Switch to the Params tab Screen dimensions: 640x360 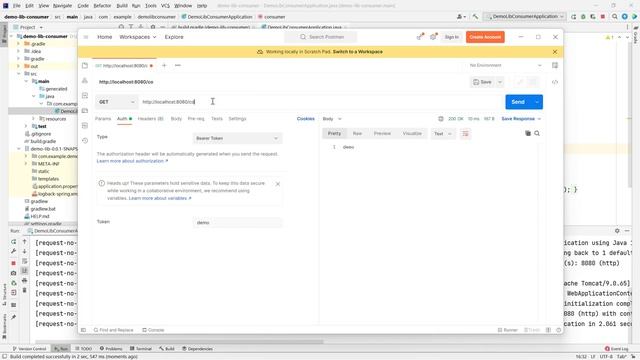click(x=103, y=119)
